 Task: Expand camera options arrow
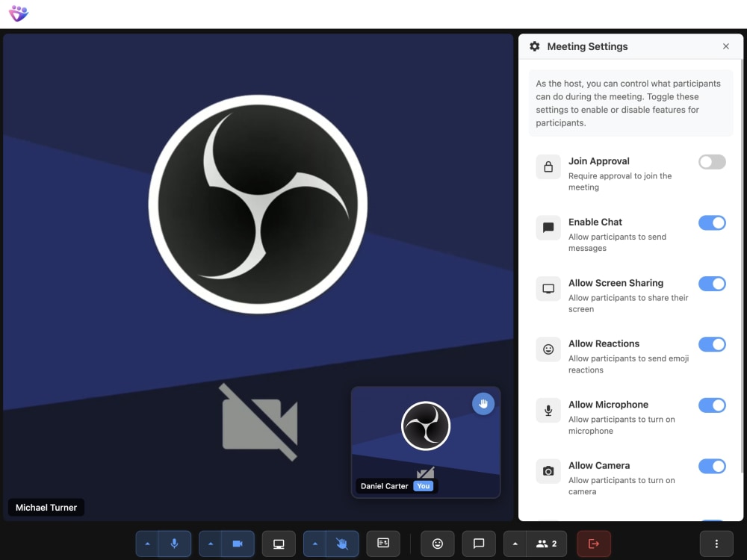tap(211, 544)
